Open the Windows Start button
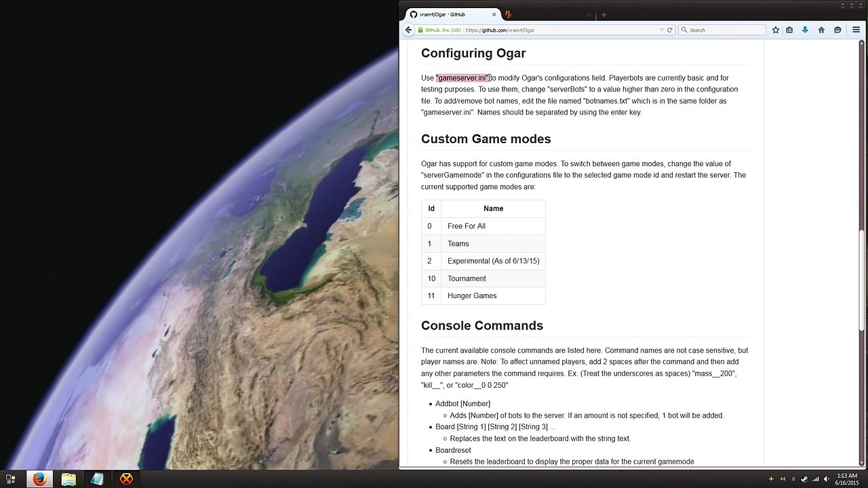This screenshot has height=488, width=868. (10, 479)
